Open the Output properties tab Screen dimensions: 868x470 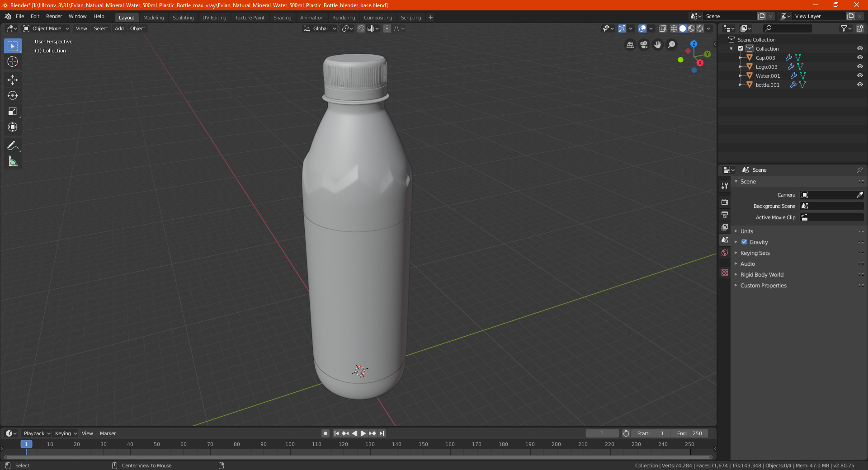pyautogui.click(x=725, y=214)
